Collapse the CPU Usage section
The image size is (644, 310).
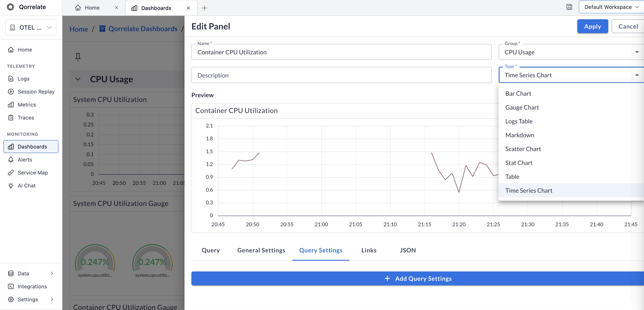[x=78, y=79]
